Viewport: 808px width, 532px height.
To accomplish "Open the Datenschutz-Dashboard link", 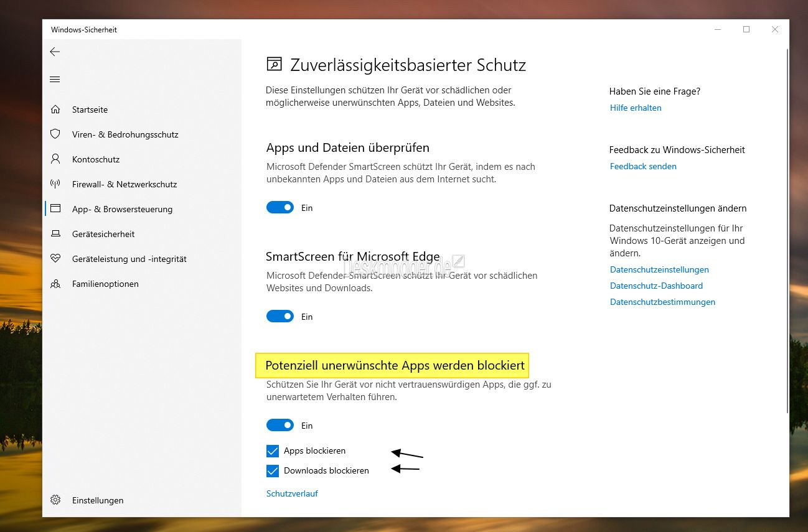I will click(x=656, y=286).
